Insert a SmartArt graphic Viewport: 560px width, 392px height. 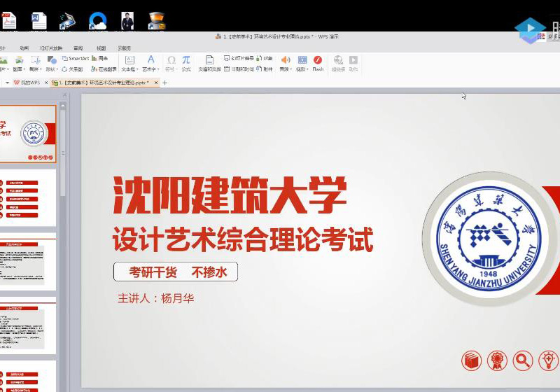[76, 58]
